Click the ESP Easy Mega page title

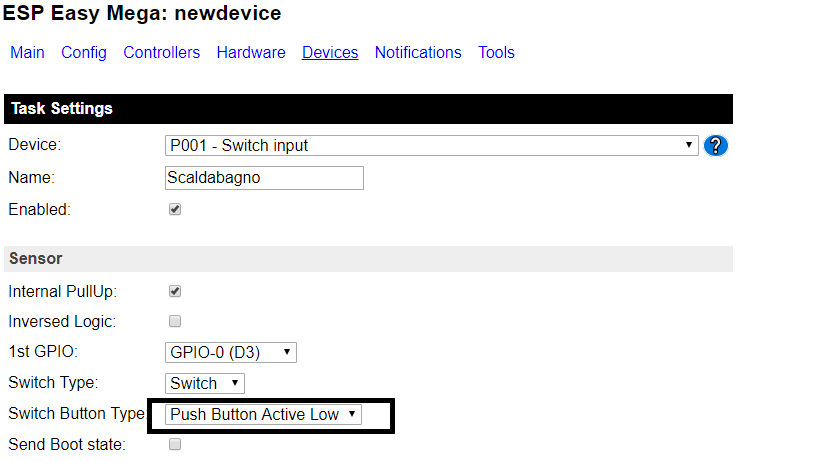pos(142,14)
